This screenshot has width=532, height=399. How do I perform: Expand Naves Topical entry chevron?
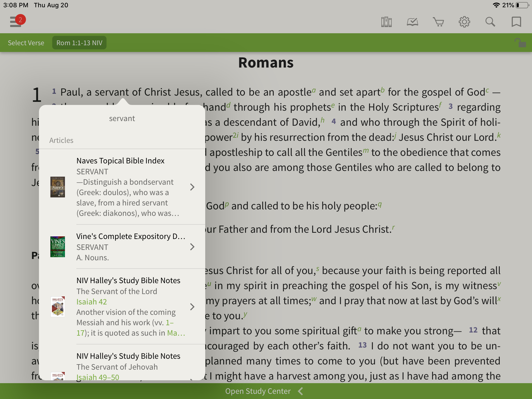(192, 187)
